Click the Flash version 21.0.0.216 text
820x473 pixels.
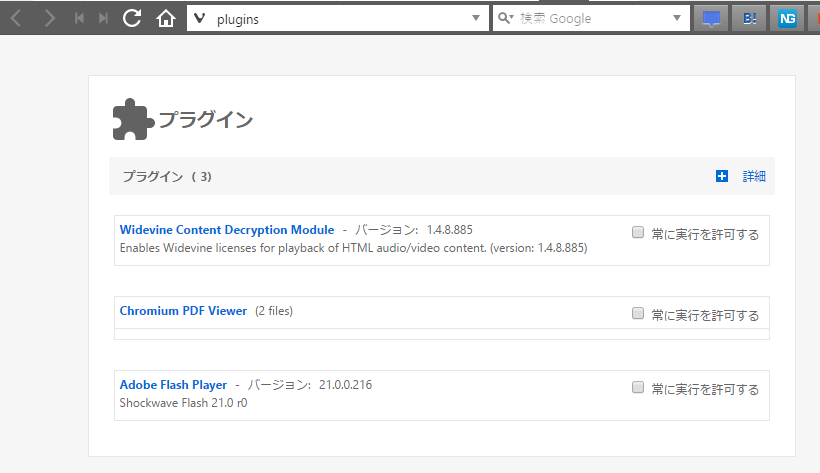tap(345, 385)
